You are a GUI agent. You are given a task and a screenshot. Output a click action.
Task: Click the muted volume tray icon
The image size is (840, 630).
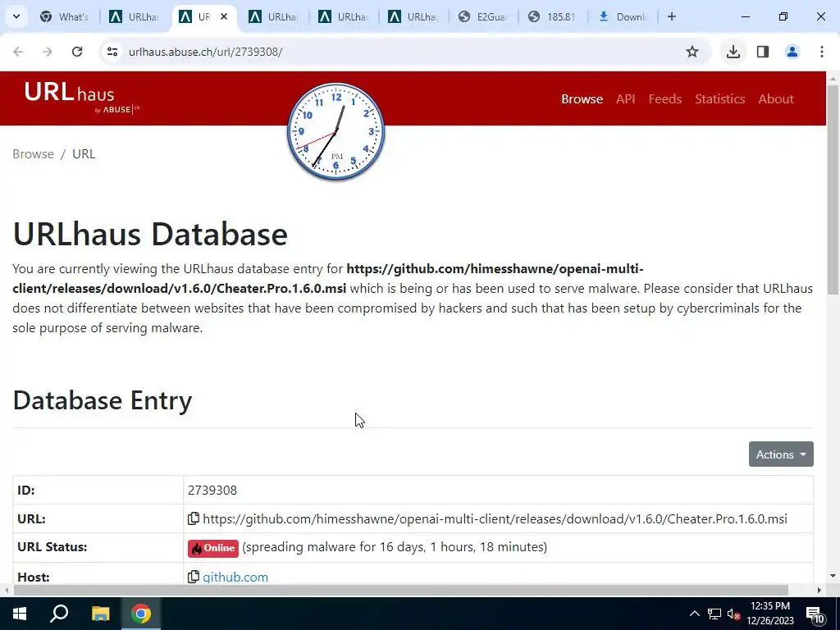(x=733, y=614)
